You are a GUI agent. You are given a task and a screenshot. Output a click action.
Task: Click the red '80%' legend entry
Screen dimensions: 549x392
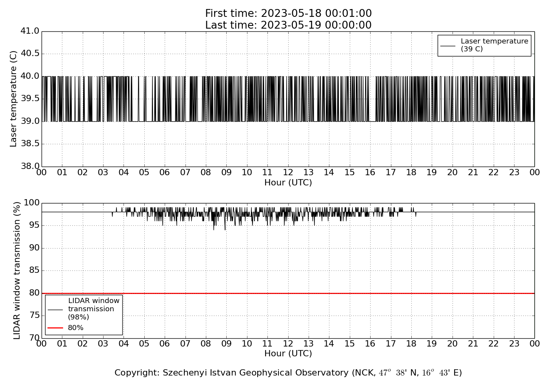click(65, 328)
